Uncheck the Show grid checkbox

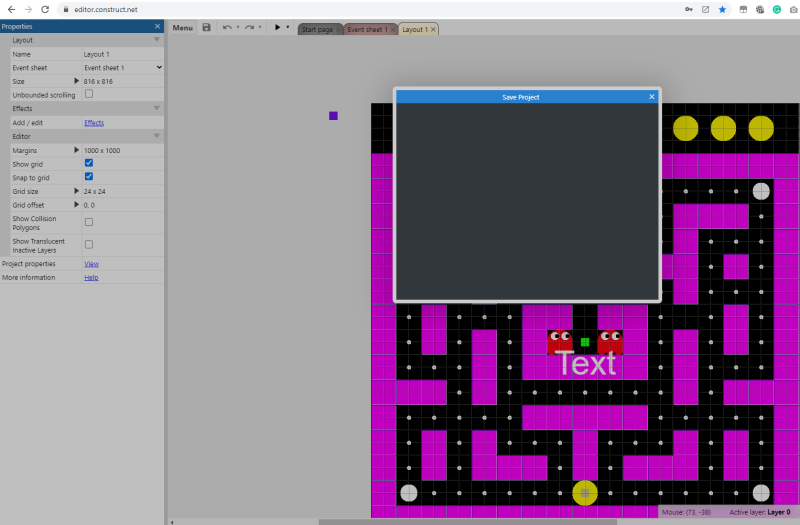click(89, 163)
